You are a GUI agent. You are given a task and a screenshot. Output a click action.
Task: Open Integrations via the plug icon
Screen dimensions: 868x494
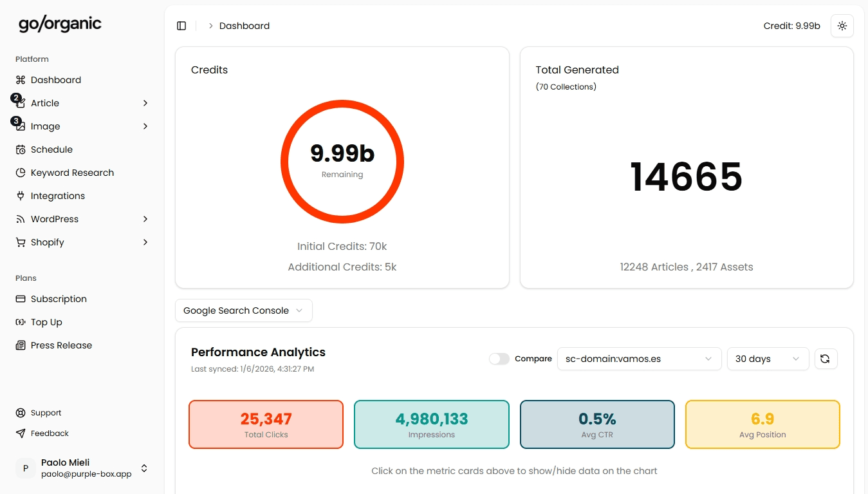(x=21, y=196)
